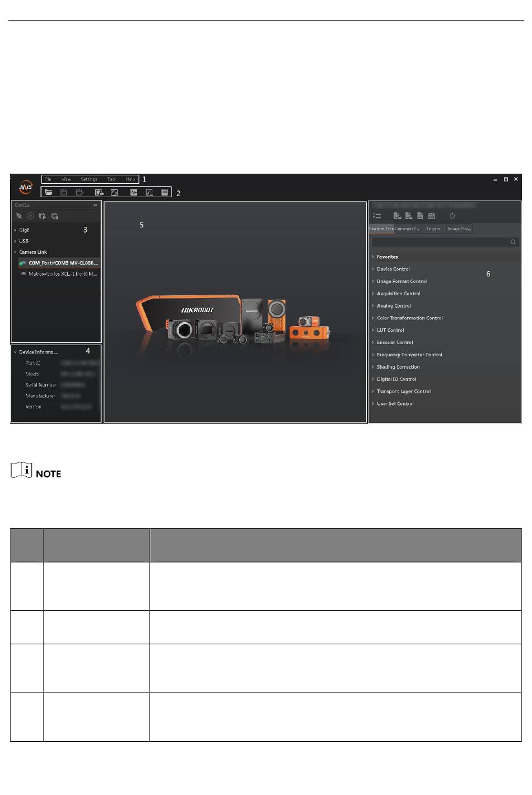Click the first save disk icon beside open folder

click(64, 192)
